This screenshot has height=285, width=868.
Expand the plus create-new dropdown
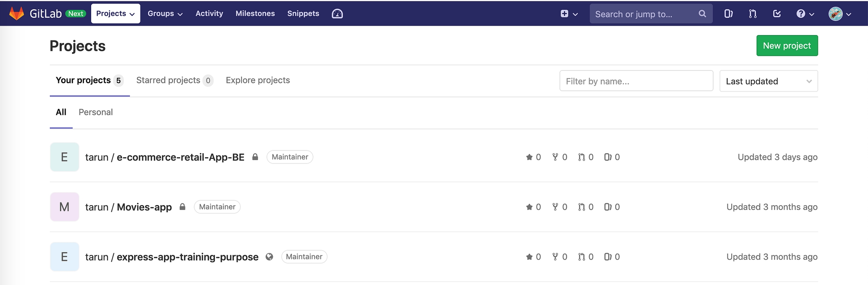[x=568, y=14]
